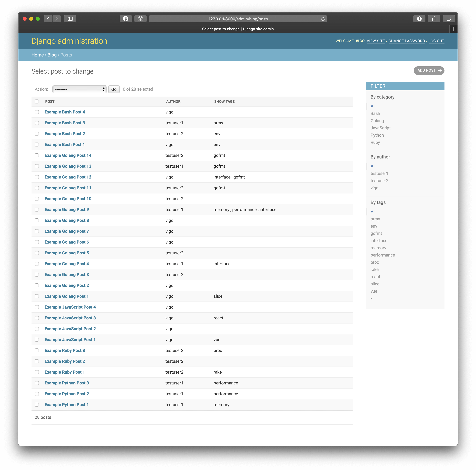This screenshot has width=476, height=470.
Task: Filter posts by author testuser1
Action: coord(379,173)
